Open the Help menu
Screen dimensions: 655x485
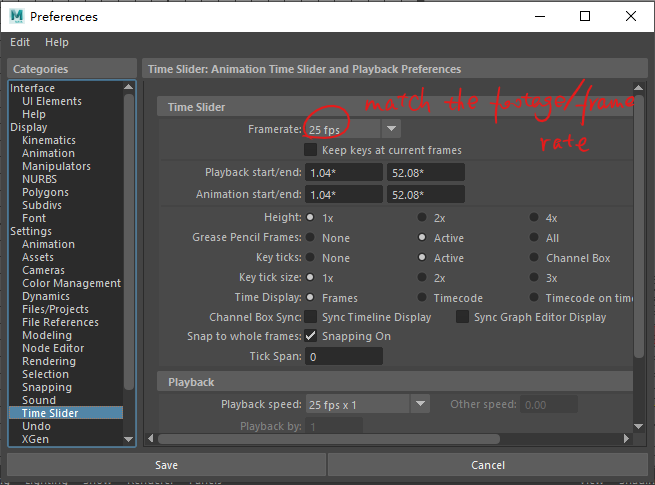[x=57, y=42]
